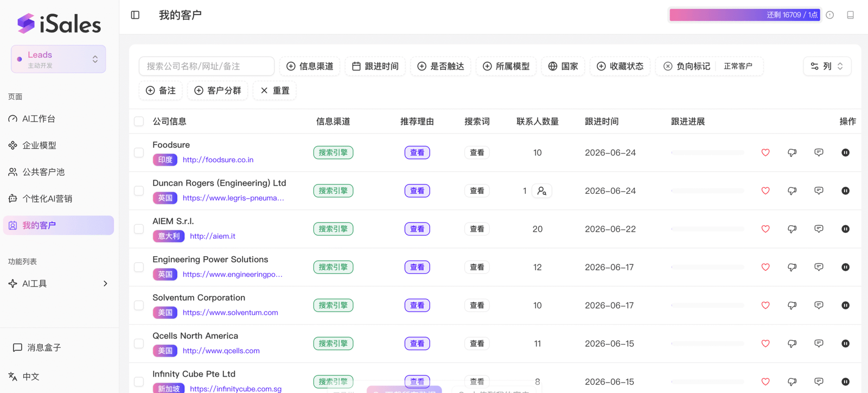This screenshot has height=393, width=868.
Task: Click contact search icon for Duncan Rogers
Action: pyautogui.click(x=542, y=191)
